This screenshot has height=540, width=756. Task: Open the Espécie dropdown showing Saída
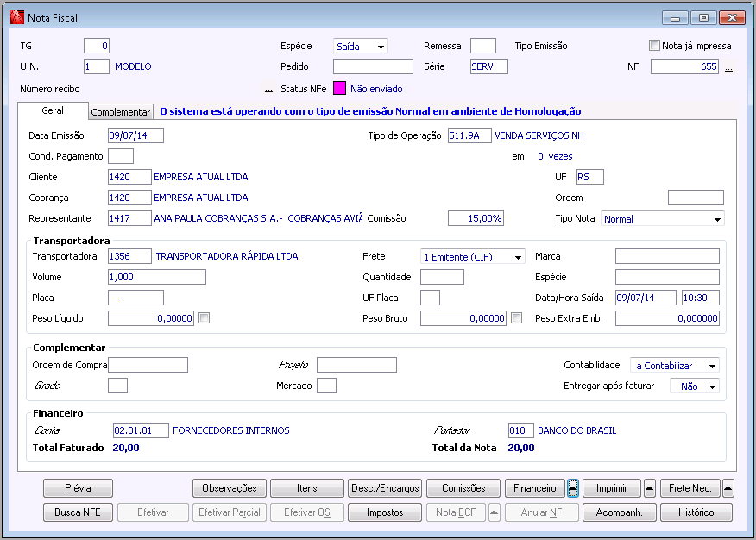point(381,47)
